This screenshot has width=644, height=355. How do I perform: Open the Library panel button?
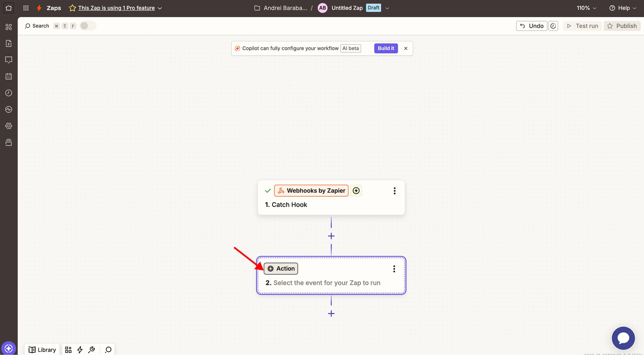pyautogui.click(x=42, y=350)
